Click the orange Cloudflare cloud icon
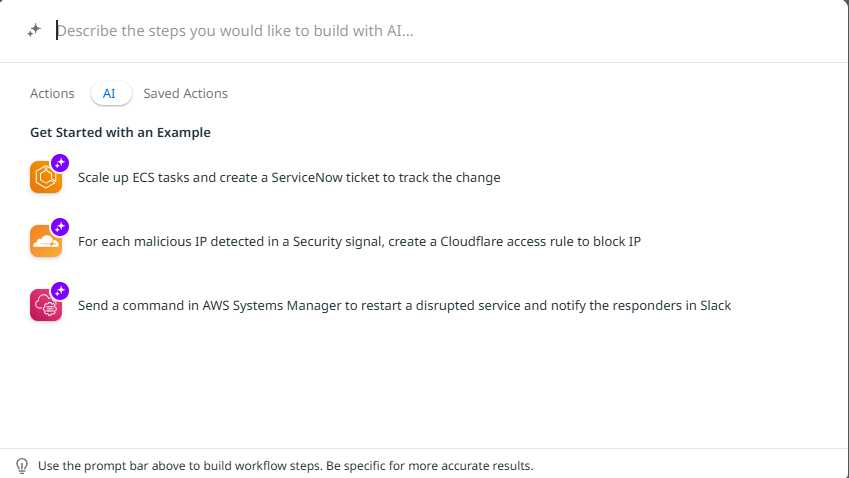 coord(45,241)
